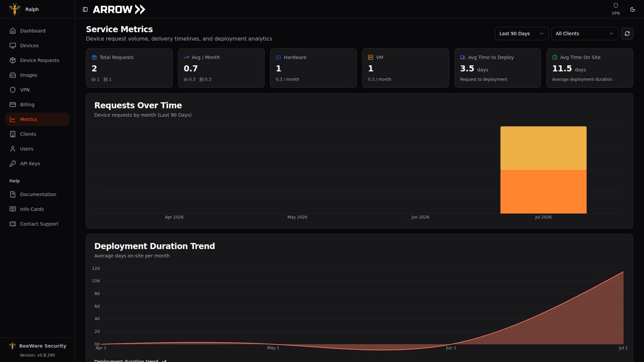644x362 pixels.
Task: Click the Total Requests value 2
Action: [x=94, y=69]
